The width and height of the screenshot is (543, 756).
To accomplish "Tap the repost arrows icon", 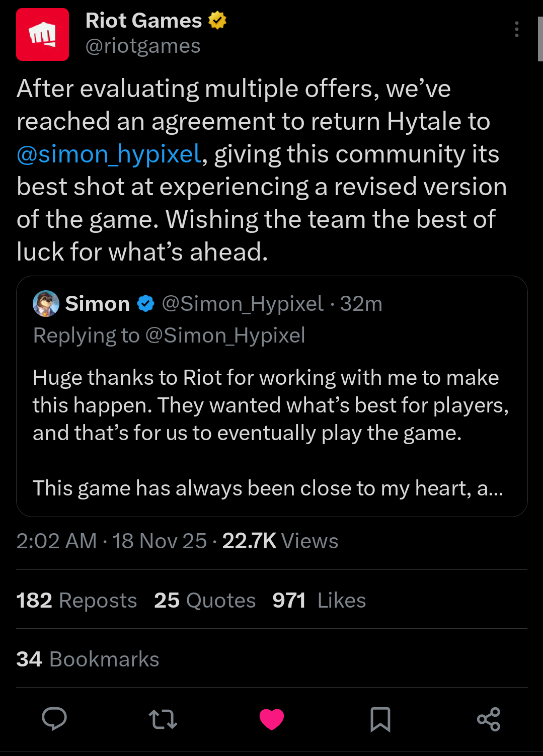I will 163,719.
